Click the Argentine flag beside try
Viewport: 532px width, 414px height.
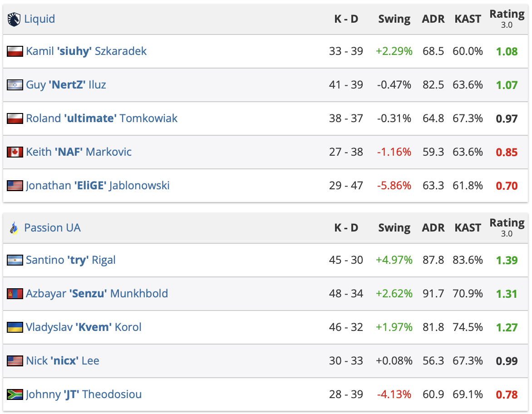[15, 260]
